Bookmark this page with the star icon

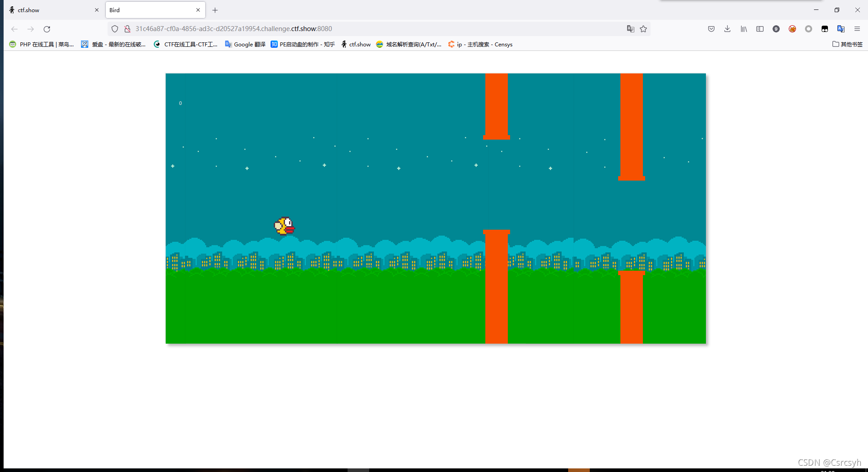tap(643, 29)
